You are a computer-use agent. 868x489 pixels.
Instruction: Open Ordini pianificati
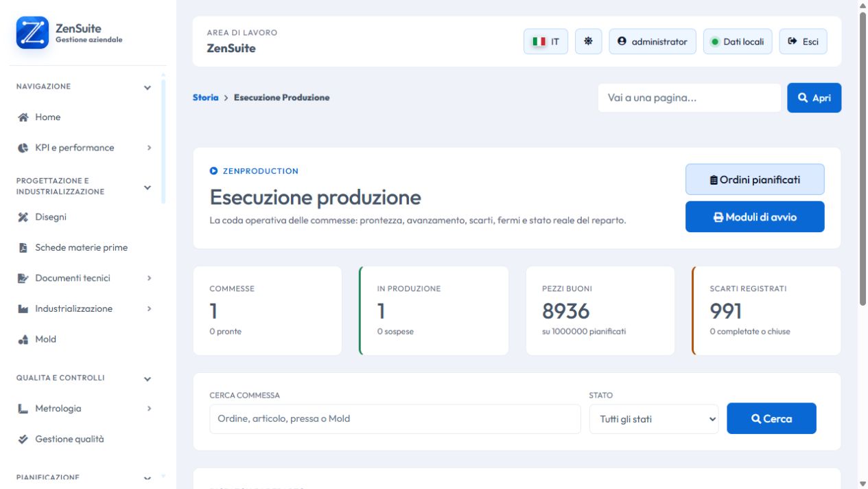[x=755, y=180]
